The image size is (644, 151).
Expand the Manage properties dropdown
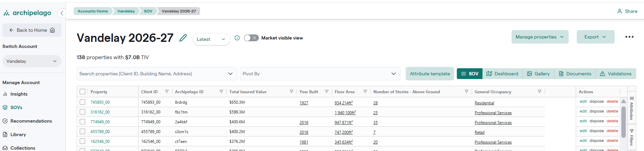pyautogui.click(x=540, y=37)
